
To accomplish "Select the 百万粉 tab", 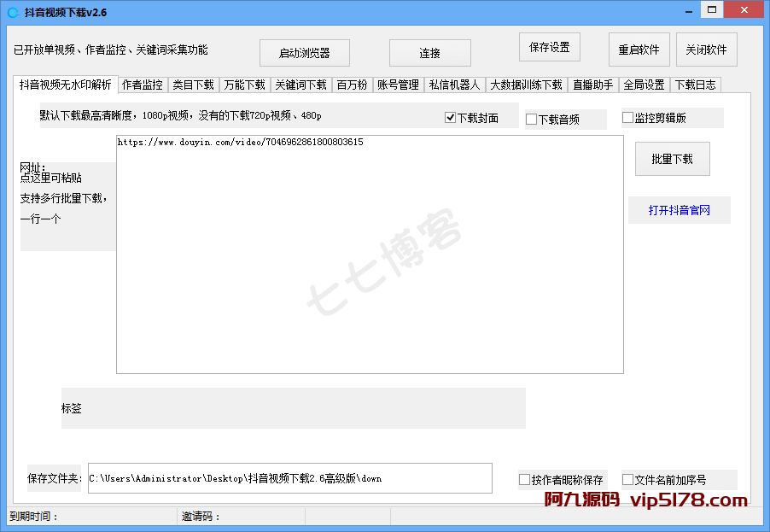I will point(352,85).
